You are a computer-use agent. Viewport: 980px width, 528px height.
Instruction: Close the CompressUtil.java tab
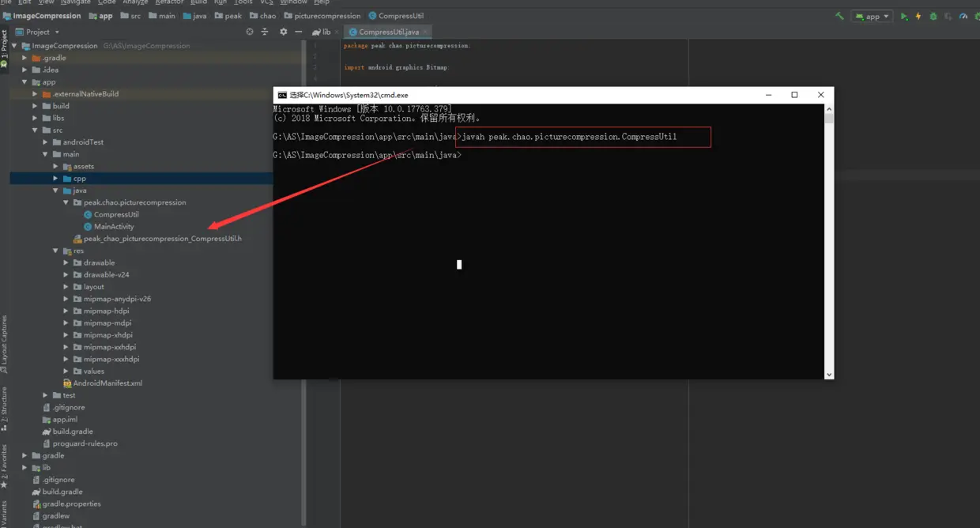pyautogui.click(x=425, y=32)
